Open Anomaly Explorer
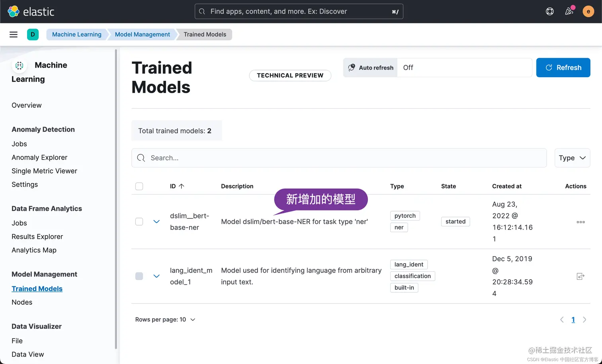Viewport: 602px width, 364px height. [39, 158]
